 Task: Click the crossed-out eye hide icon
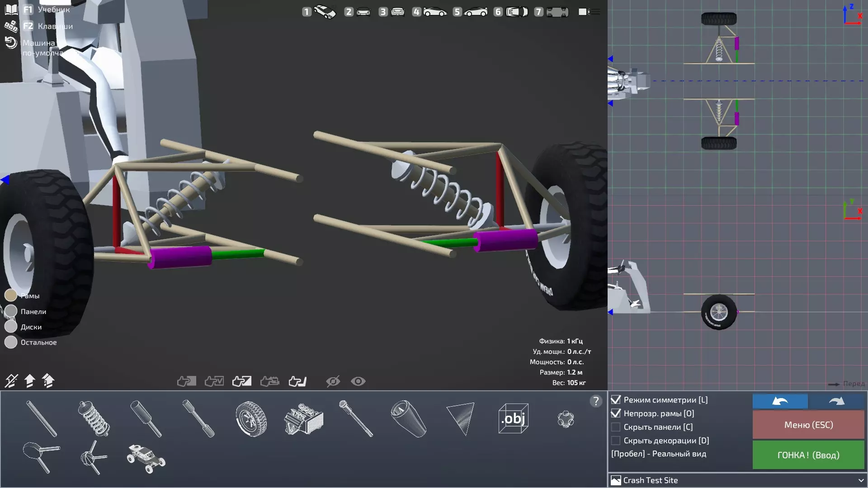click(x=333, y=381)
